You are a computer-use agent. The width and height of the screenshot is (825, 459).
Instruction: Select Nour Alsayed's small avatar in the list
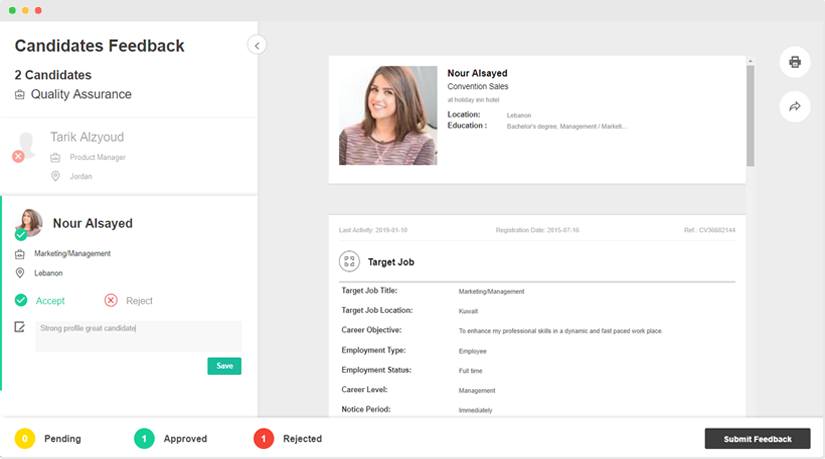[30, 222]
